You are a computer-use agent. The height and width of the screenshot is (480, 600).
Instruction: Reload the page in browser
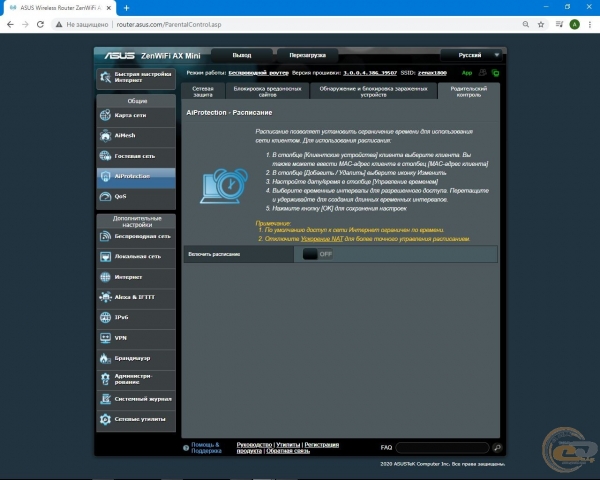click(40, 24)
